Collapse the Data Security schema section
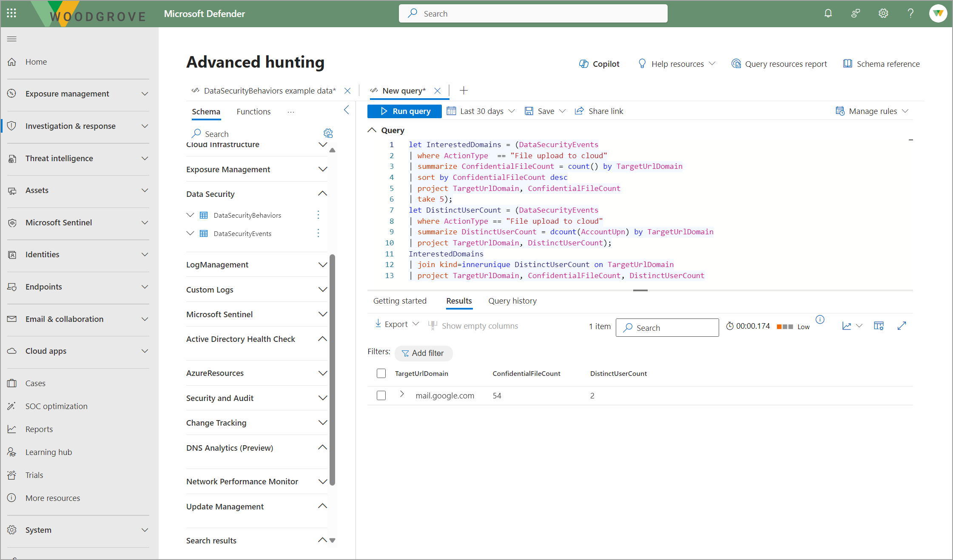Image resolution: width=953 pixels, height=560 pixels. pyautogui.click(x=323, y=193)
